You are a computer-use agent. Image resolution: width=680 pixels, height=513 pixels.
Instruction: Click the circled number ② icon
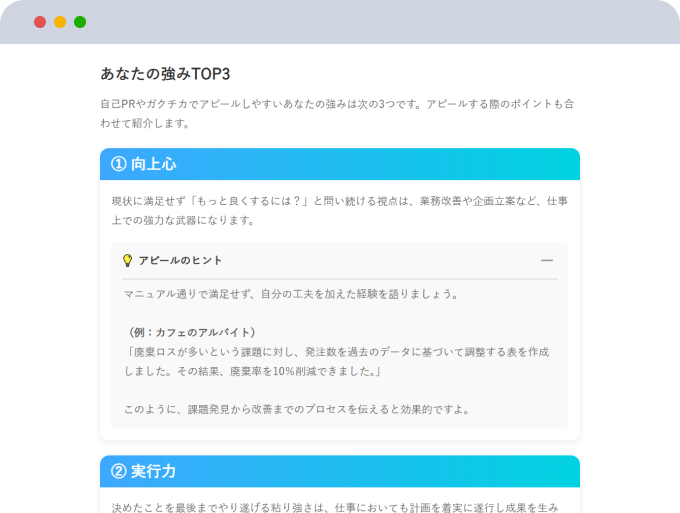(118, 471)
